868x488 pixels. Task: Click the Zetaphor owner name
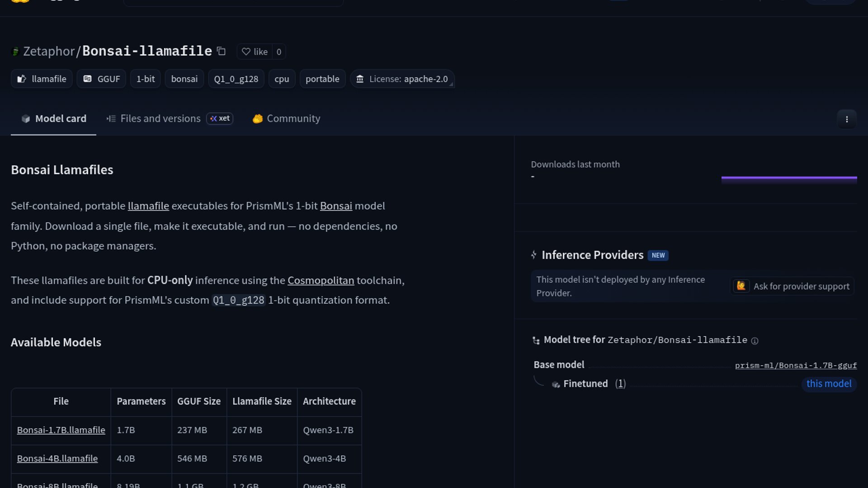click(x=49, y=52)
